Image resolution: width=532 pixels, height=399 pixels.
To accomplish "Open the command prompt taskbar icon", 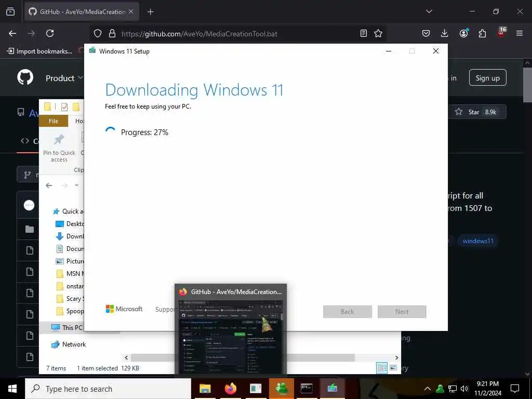I will [x=307, y=389].
